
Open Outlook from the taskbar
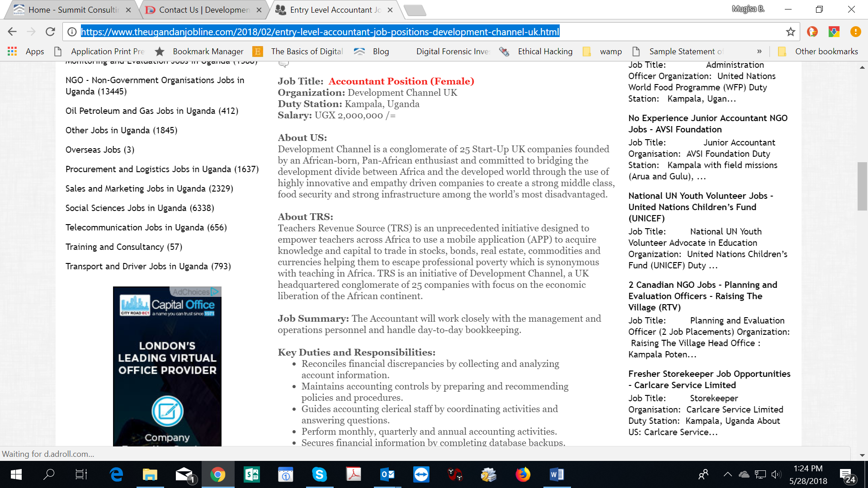387,474
